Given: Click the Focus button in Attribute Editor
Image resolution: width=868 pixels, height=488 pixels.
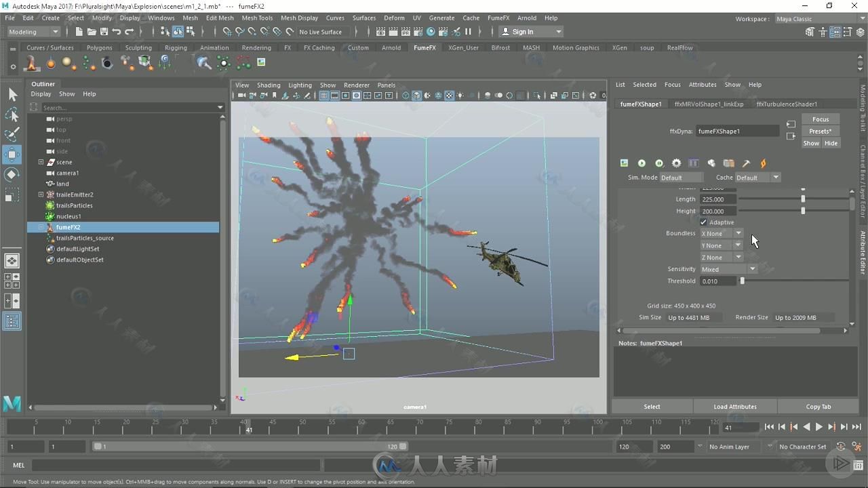Looking at the screenshot, I should click(x=821, y=119).
